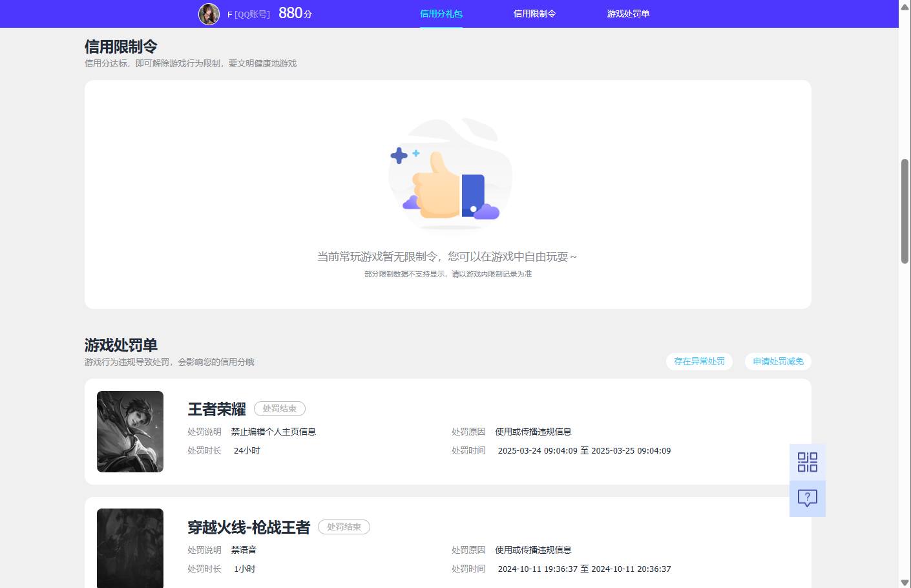
Task: Click the 禁止编辑个人主页信息 penalty description
Action: point(274,431)
